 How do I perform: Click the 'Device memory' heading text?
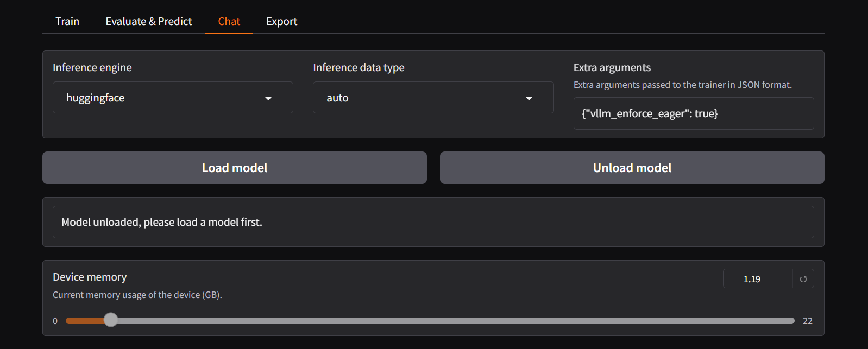pos(90,277)
